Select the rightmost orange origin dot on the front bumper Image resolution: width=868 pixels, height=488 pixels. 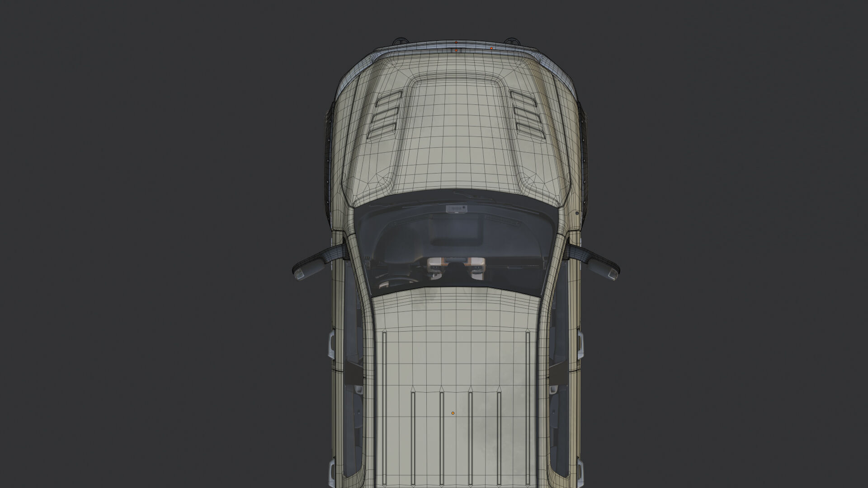(x=491, y=48)
